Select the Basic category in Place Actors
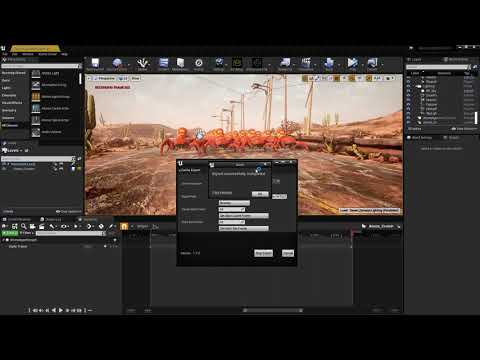The width and height of the screenshot is (480, 360). (6, 80)
